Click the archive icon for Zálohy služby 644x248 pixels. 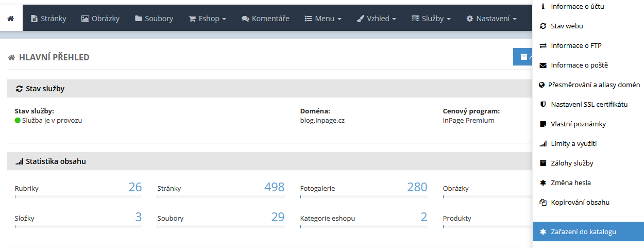click(543, 163)
